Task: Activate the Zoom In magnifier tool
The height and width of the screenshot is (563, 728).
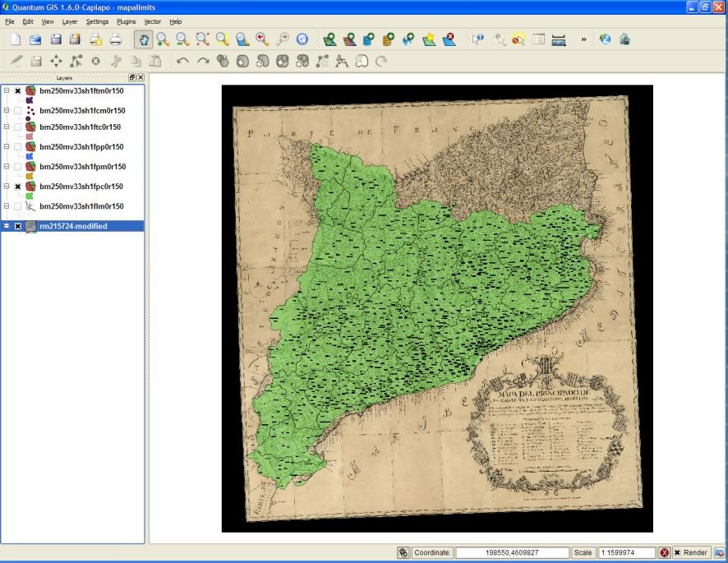Action: 163,39
